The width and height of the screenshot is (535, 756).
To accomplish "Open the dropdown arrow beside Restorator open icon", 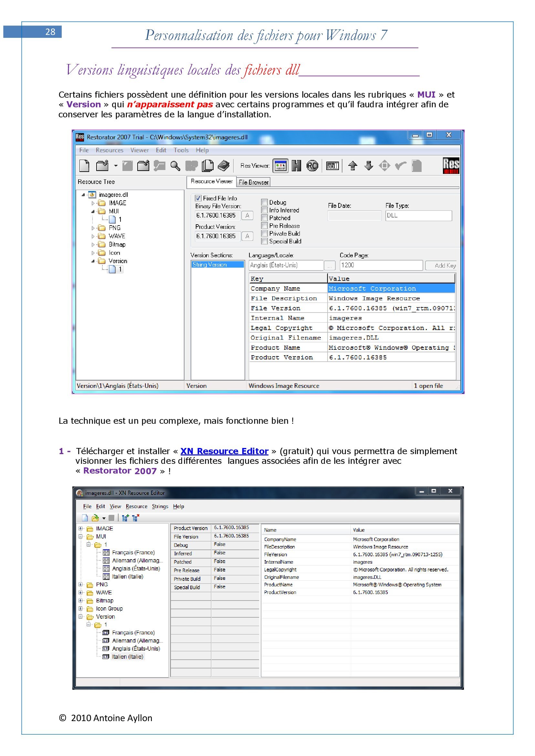I will click(116, 166).
